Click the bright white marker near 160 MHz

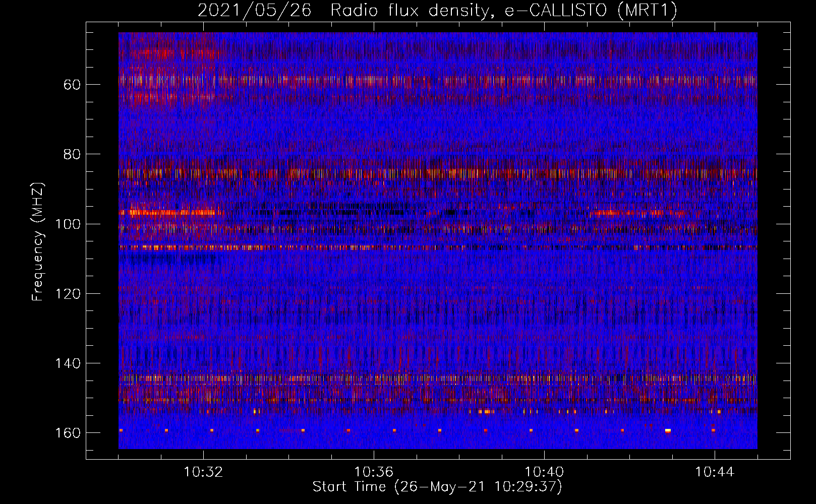(x=668, y=430)
